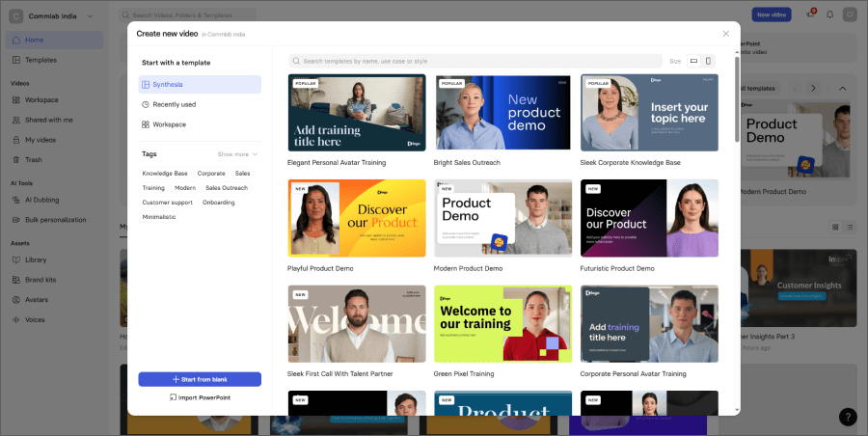This screenshot has width=868, height=436.
Task: Click the Workspace grid icon in dialog
Action: tap(146, 124)
